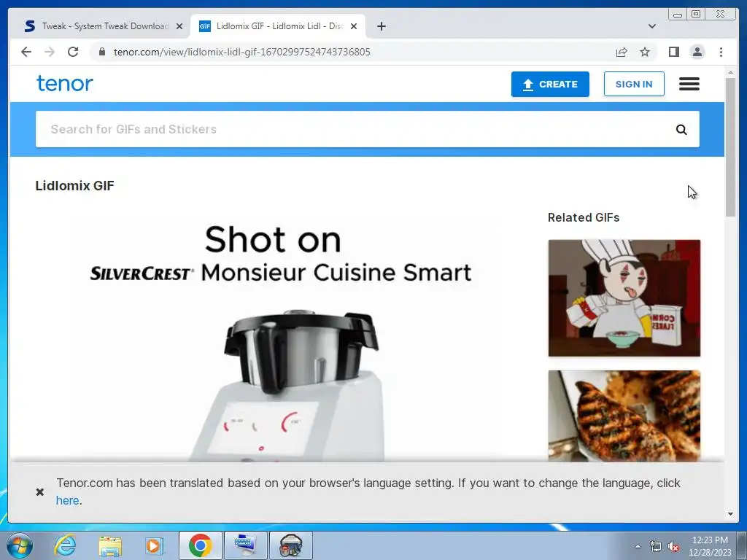Open Chrome profile avatar
The width and height of the screenshot is (747, 560).
click(697, 52)
